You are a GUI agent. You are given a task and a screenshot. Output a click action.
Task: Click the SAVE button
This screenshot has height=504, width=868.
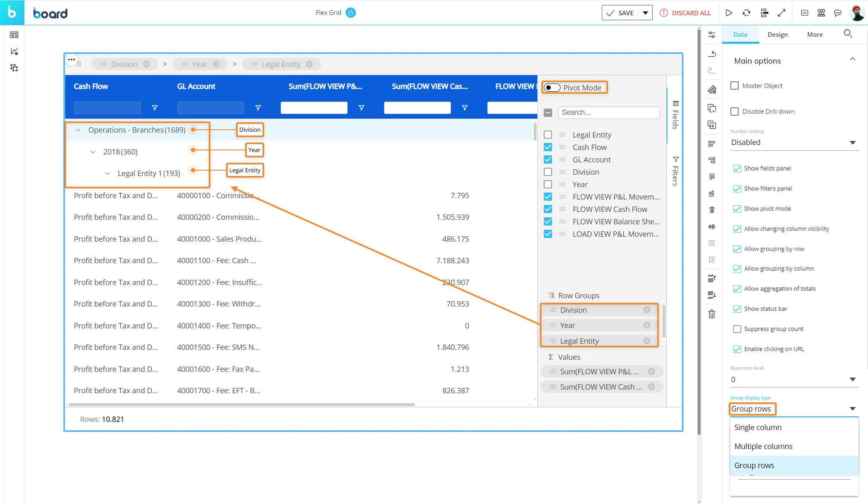point(622,12)
